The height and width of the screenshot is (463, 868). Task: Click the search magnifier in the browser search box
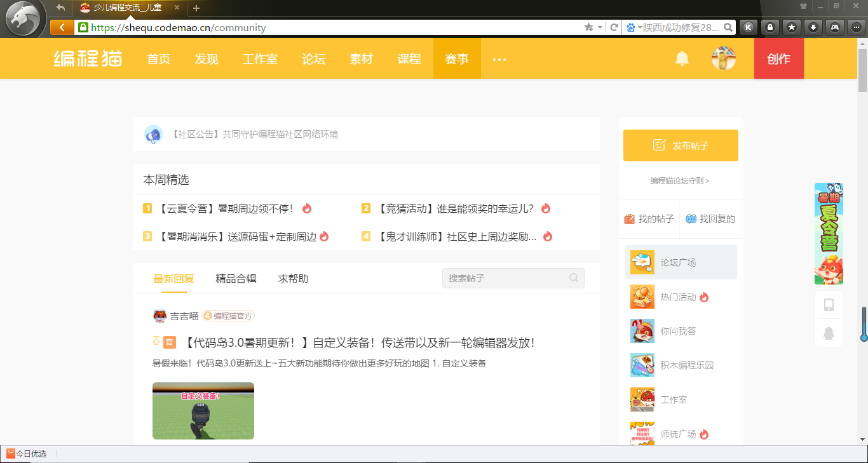pos(728,27)
